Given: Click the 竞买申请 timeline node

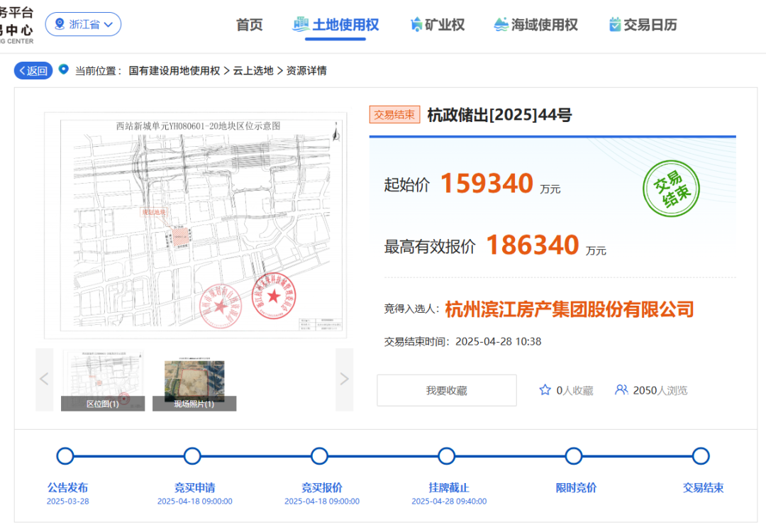Looking at the screenshot, I should 192,456.
